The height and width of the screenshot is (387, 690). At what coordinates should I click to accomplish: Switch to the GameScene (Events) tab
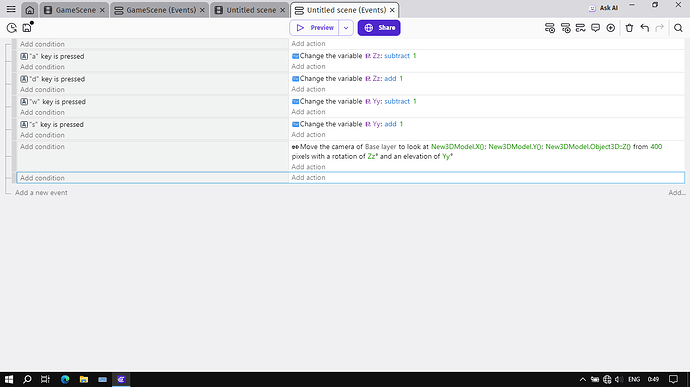click(161, 10)
